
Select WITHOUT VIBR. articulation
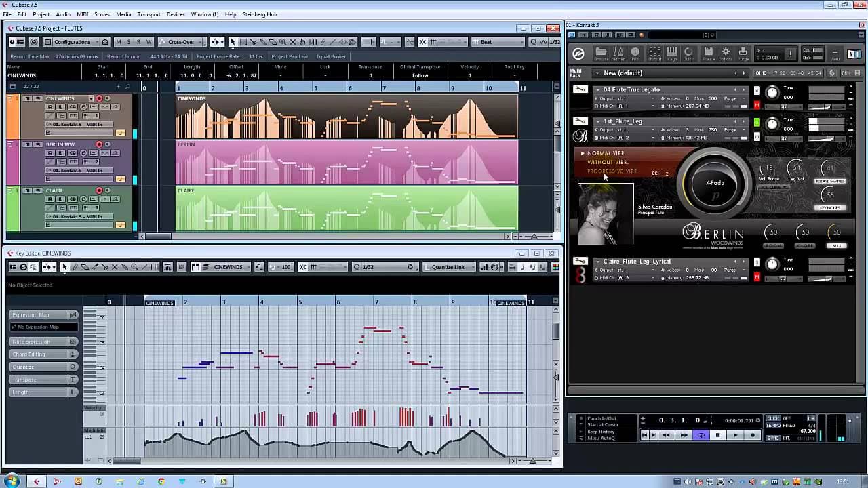point(608,162)
